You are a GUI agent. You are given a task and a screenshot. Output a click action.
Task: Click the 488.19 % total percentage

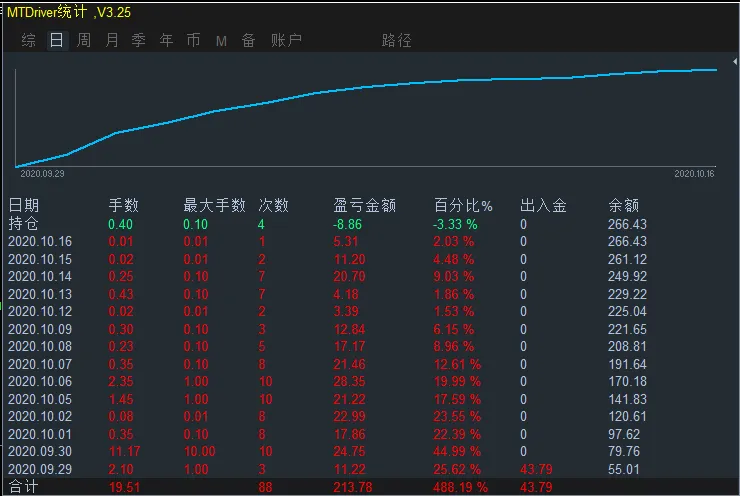pos(460,487)
